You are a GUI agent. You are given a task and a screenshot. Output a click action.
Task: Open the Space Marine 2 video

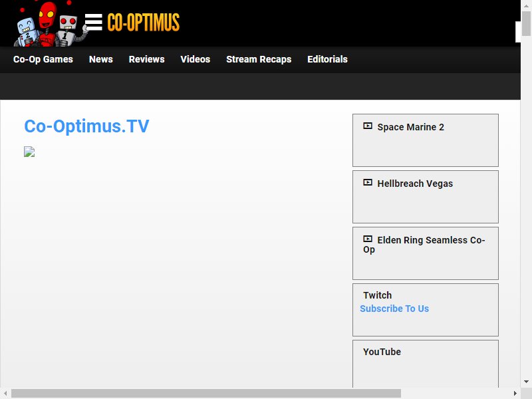pyautogui.click(x=410, y=127)
